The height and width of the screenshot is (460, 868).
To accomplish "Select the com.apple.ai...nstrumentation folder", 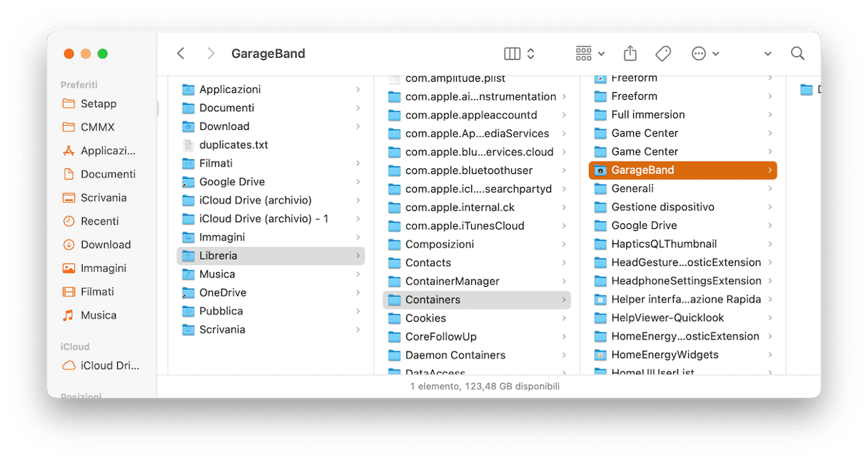I will pyautogui.click(x=477, y=96).
